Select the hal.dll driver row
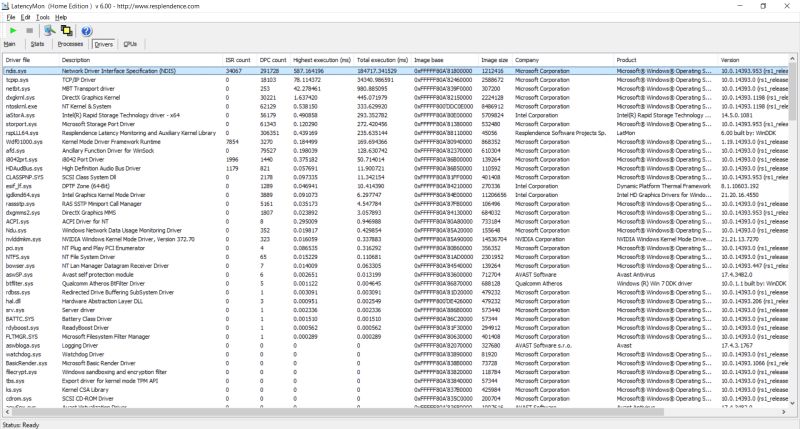800x429 pixels. click(x=396, y=301)
